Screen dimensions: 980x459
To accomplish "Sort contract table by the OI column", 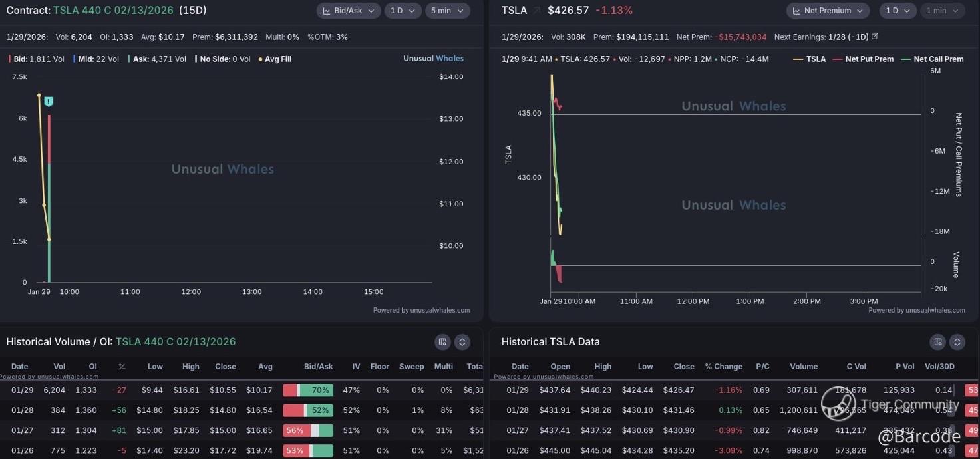I will tap(93, 367).
